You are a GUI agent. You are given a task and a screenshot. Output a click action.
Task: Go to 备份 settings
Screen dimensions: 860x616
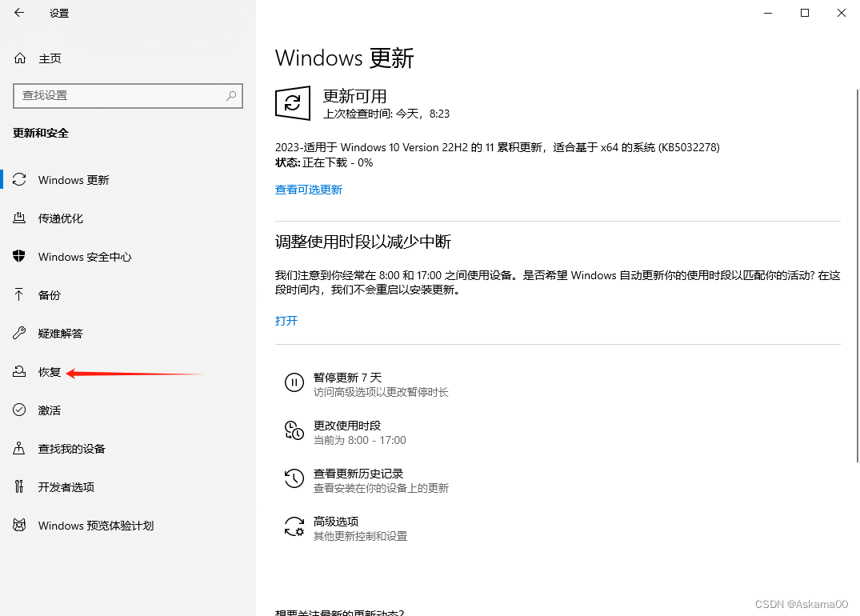(50, 295)
